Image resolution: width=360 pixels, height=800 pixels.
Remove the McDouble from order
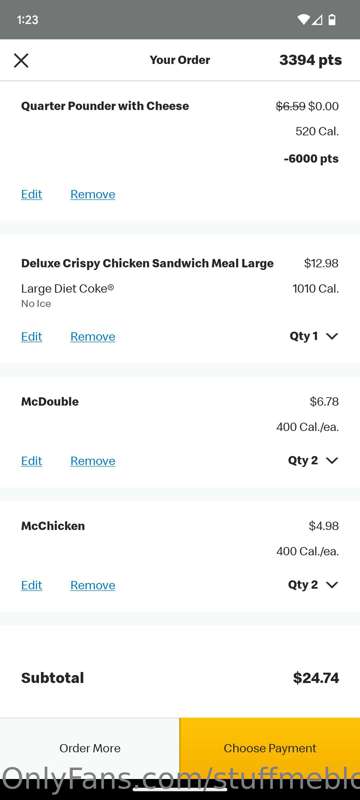pos(93,461)
